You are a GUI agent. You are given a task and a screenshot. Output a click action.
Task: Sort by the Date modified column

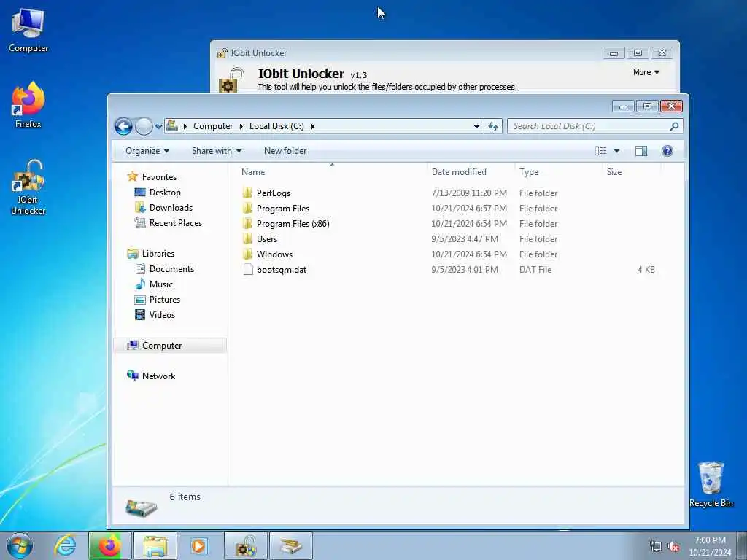point(459,172)
